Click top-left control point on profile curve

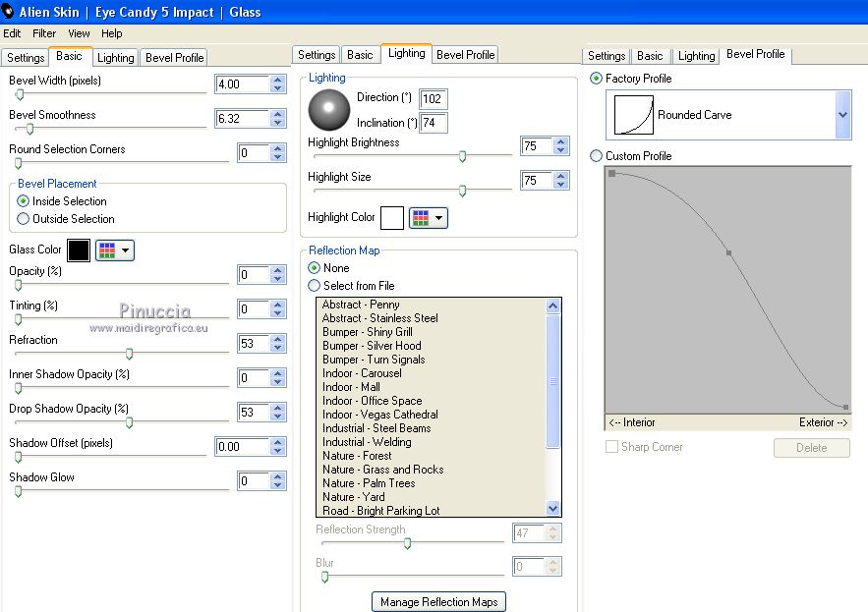(611, 173)
